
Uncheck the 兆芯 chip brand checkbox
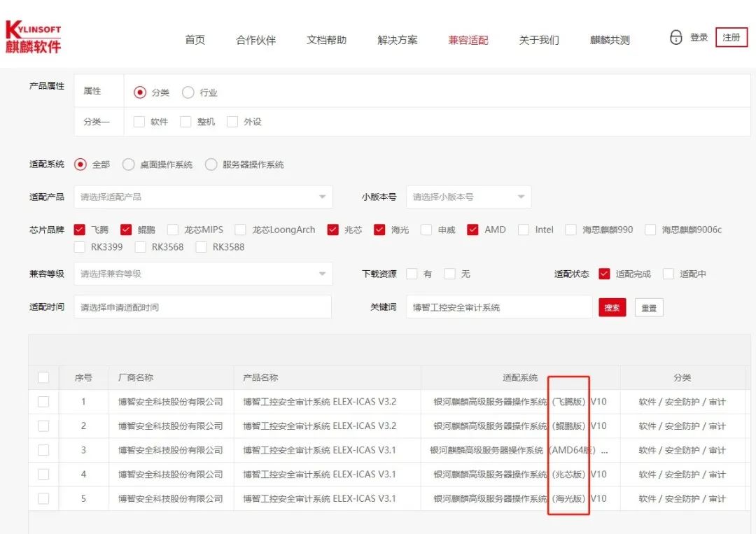pos(332,230)
